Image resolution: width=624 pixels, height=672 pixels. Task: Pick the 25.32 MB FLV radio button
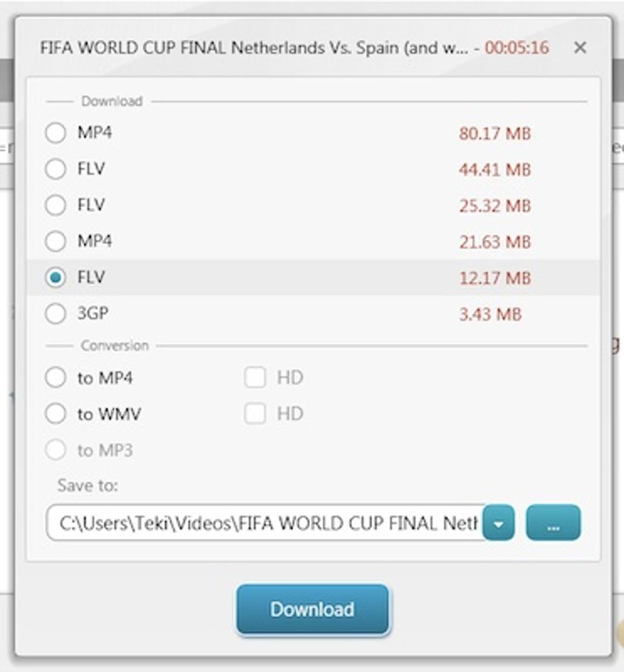point(55,205)
